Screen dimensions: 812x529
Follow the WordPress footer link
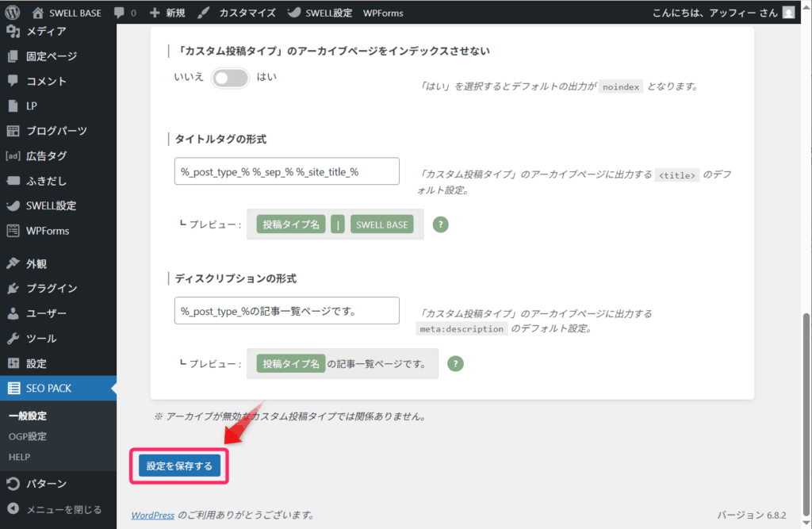pyautogui.click(x=153, y=515)
